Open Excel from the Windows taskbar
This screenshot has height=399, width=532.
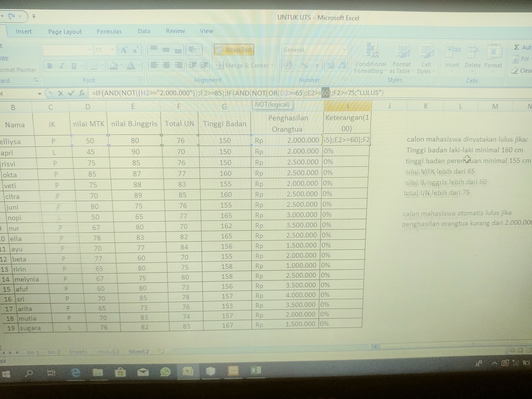coord(256,370)
